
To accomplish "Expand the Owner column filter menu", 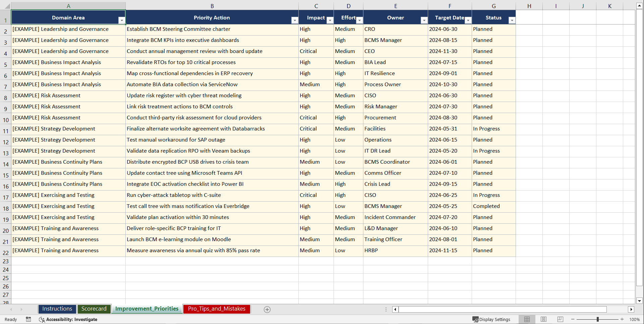I will [x=424, y=20].
